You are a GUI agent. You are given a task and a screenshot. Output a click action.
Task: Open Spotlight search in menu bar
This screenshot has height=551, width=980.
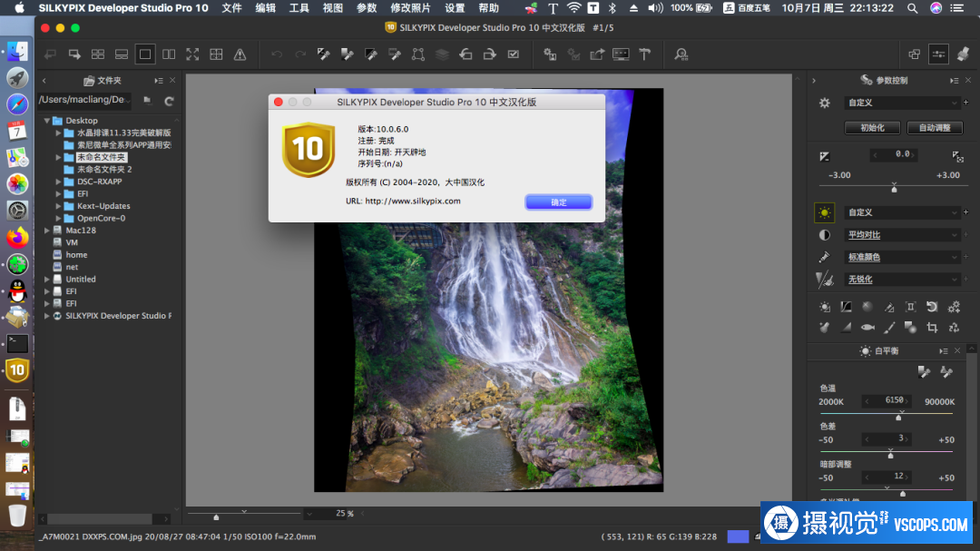pyautogui.click(x=913, y=8)
